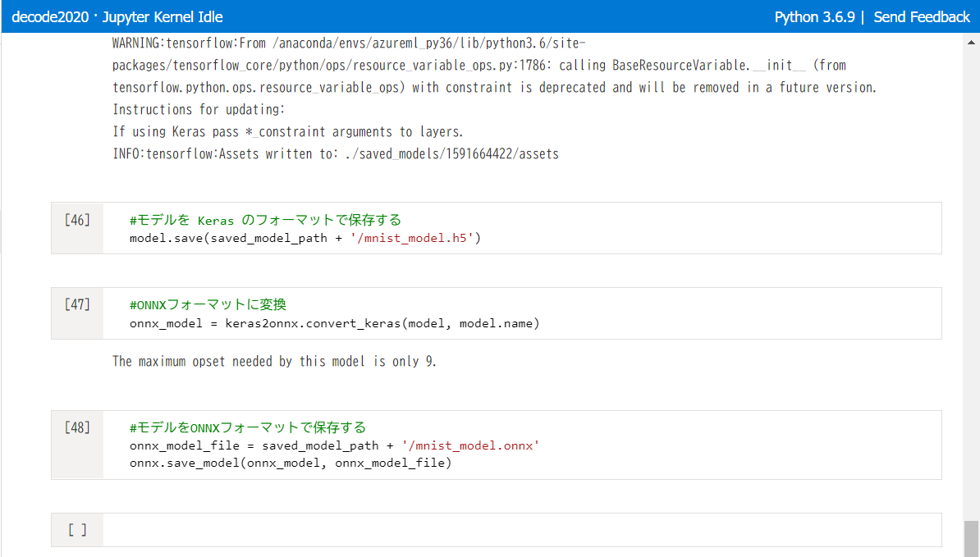Click the 'tensorflow.python.ops.resource_variable_ops' output line

point(494,88)
